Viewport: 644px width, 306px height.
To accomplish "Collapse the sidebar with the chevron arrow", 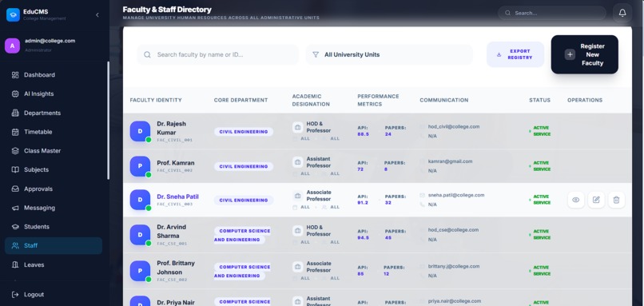I will [x=97, y=15].
